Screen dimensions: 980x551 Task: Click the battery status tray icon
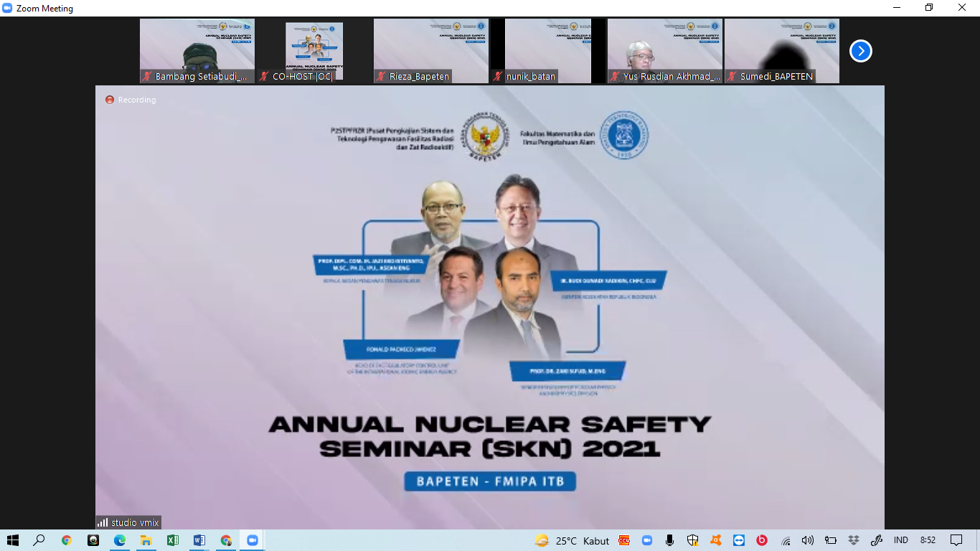tap(831, 540)
